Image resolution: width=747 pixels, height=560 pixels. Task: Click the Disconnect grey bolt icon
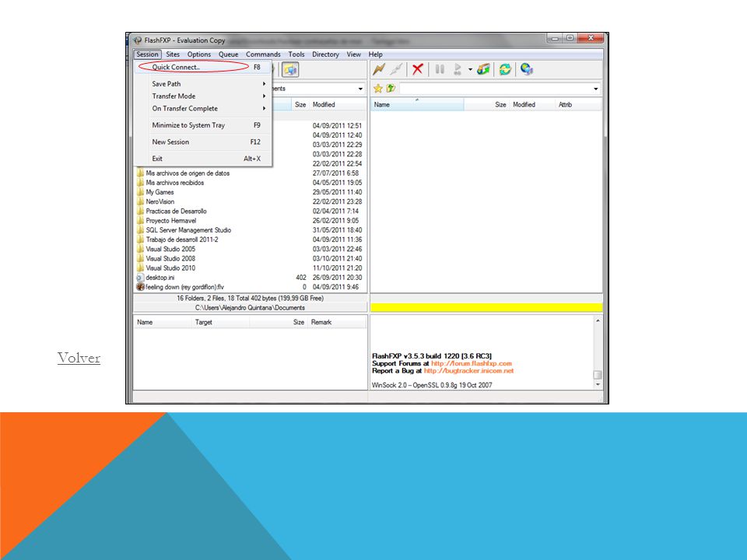pos(396,69)
